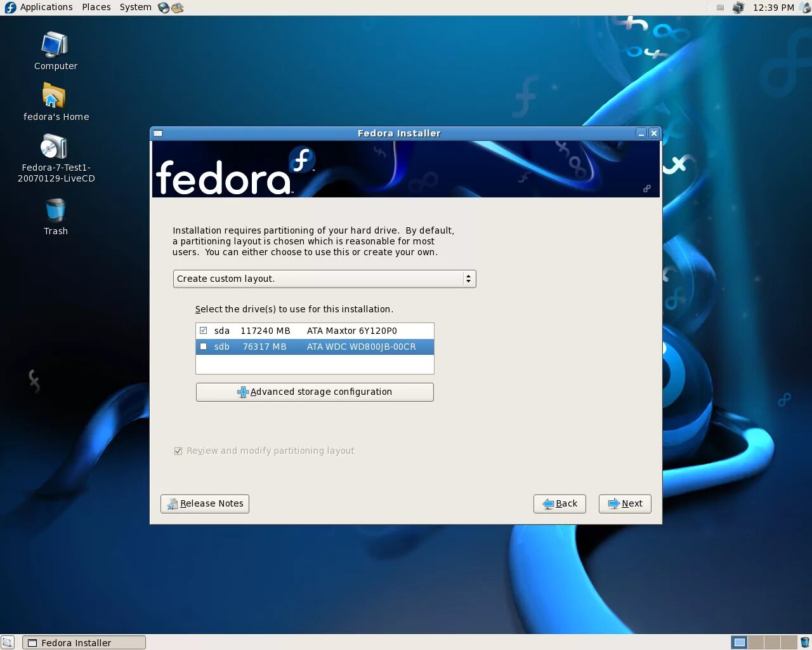The image size is (812, 650).
Task: Open the Places menu
Action: click(x=96, y=8)
